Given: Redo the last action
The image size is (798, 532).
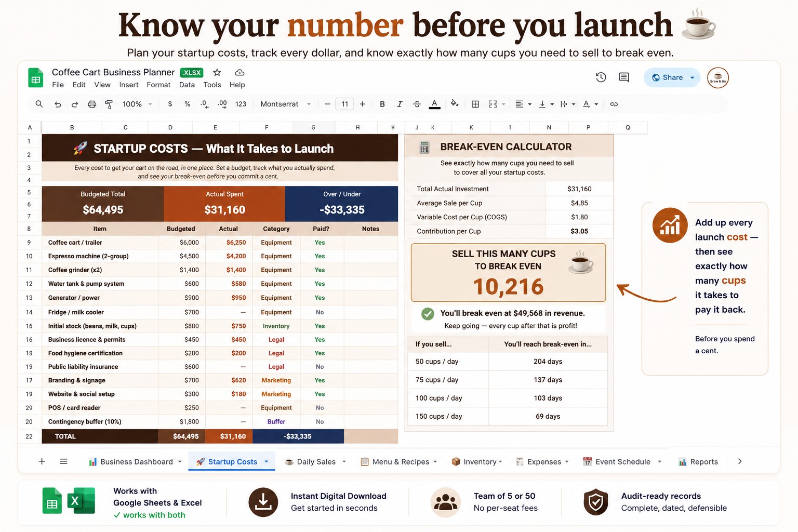Looking at the screenshot, I should [x=75, y=104].
